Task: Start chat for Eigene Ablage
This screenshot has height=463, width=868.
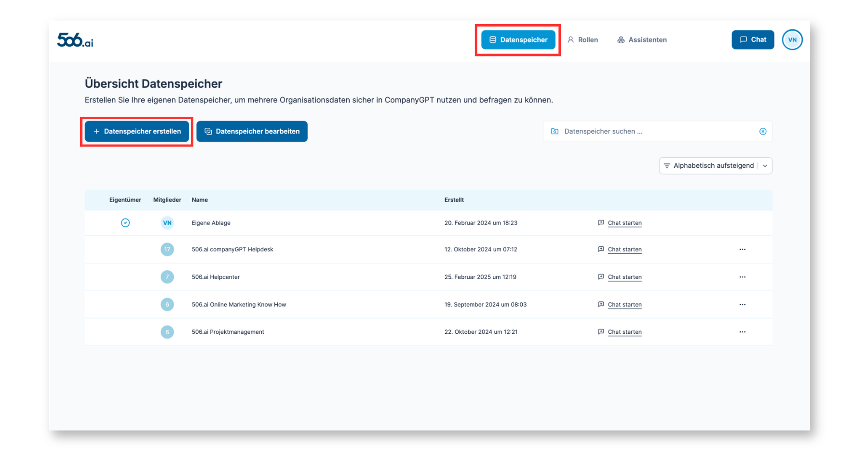Action: click(x=624, y=223)
